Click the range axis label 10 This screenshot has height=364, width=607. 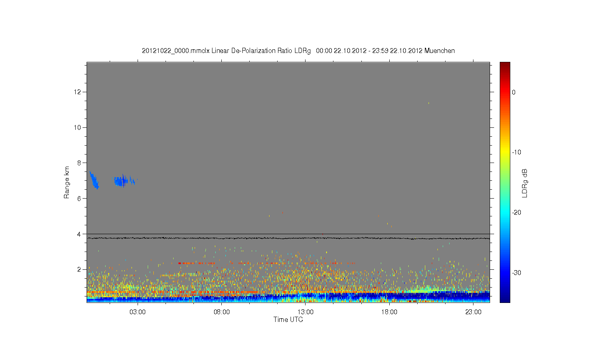click(x=78, y=128)
